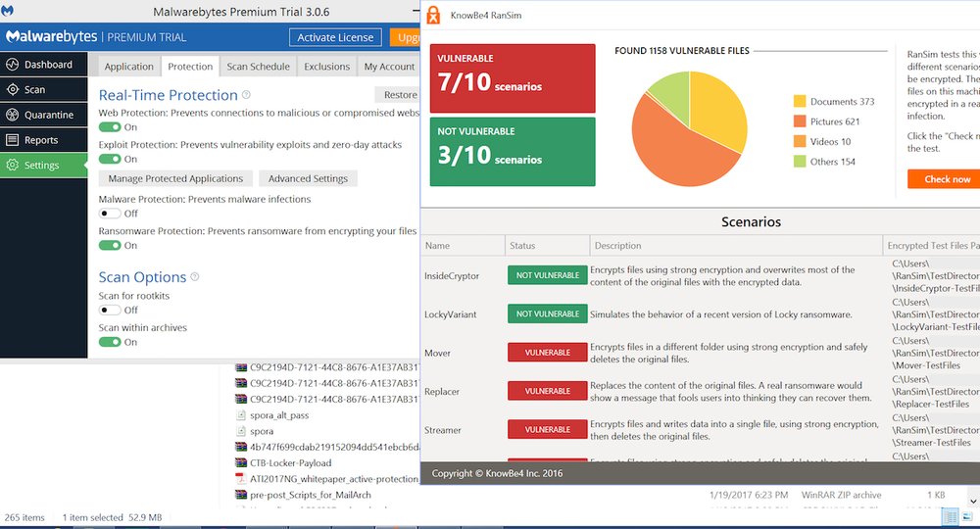
Task: Click the Malwarebytes title bar logo icon
Action: click(x=8, y=11)
